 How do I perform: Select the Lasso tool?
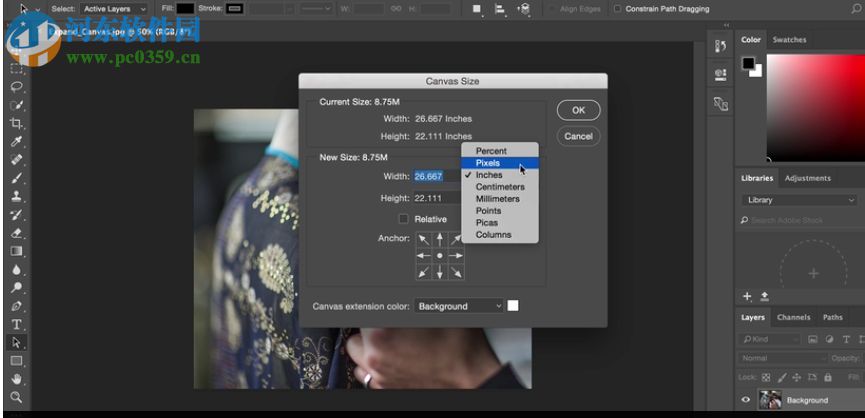click(17, 87)
